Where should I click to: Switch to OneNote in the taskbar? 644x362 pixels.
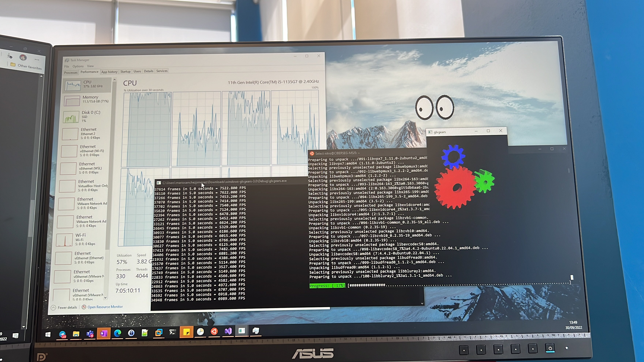tap(104, 333)
